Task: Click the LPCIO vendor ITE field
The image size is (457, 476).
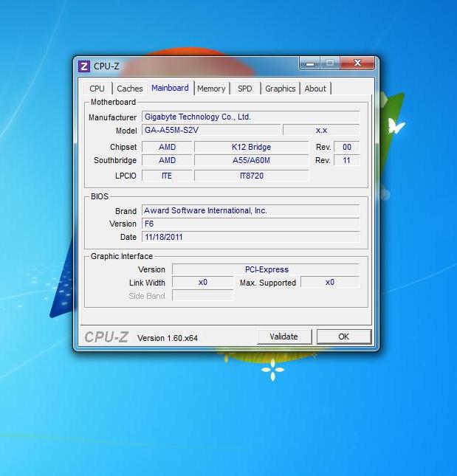Action: (167, 176)
